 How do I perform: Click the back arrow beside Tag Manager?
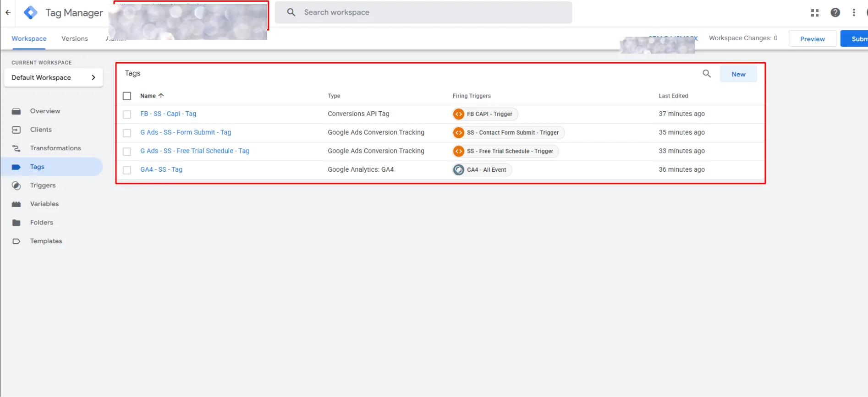(x=8, y=12)
